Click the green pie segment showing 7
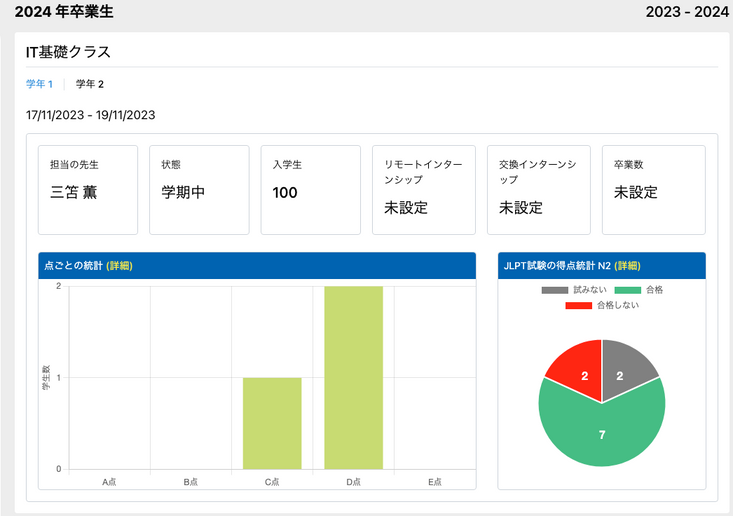Screen dimensions: 733x516 pos(602,435)
